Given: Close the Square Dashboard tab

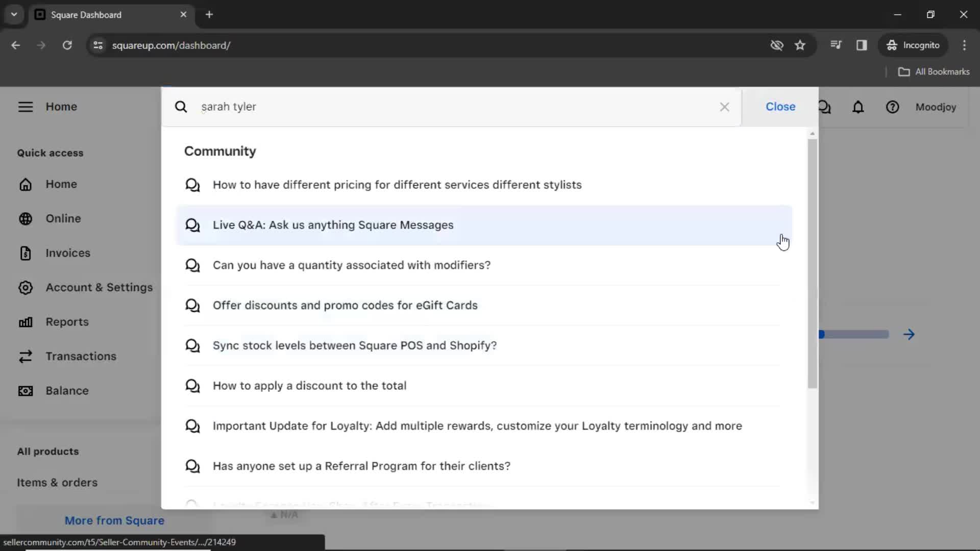Looking at the screenshot, I should (183, 14).
